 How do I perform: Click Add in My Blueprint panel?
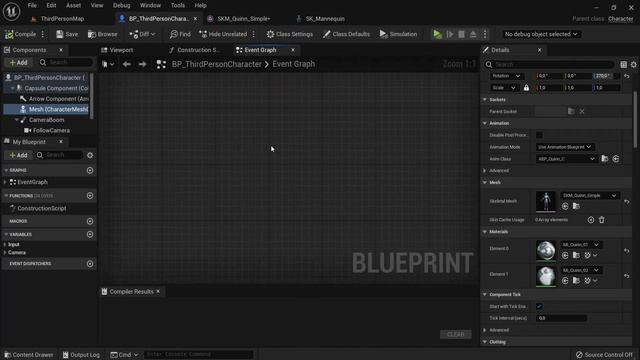[18, 155]
